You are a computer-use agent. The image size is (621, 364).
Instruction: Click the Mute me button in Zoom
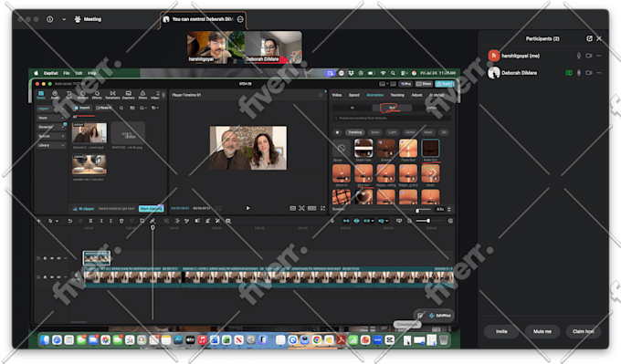[542, 331]
